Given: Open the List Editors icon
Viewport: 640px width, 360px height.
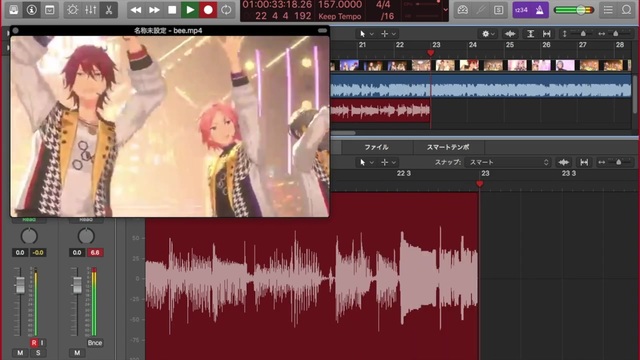Looking at the screenshot, I should [608, 10].
